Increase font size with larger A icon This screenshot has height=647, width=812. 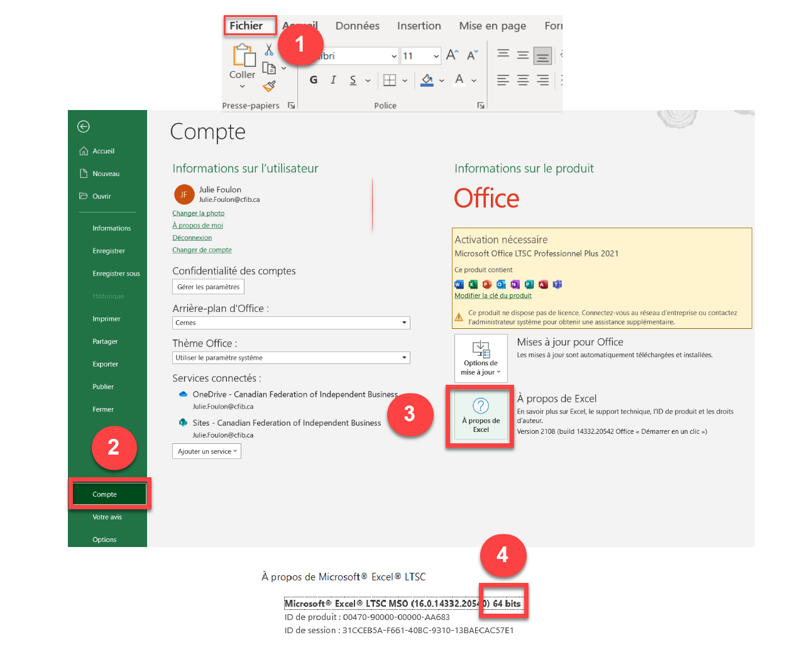point(453,55)
